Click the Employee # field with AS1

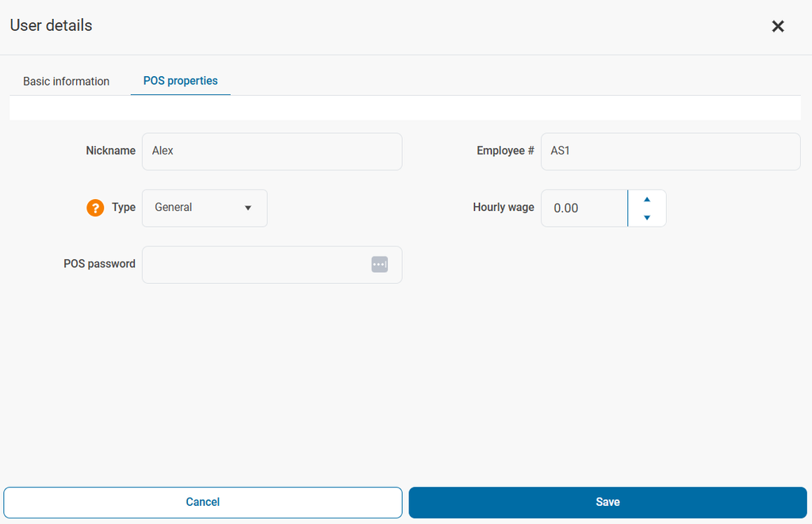click(670, 151)
